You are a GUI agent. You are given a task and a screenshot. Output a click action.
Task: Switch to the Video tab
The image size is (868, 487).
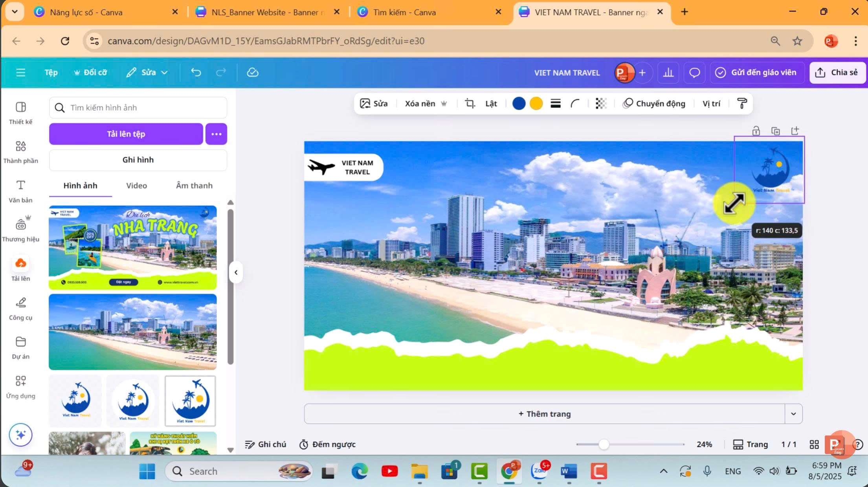point(136,186)
